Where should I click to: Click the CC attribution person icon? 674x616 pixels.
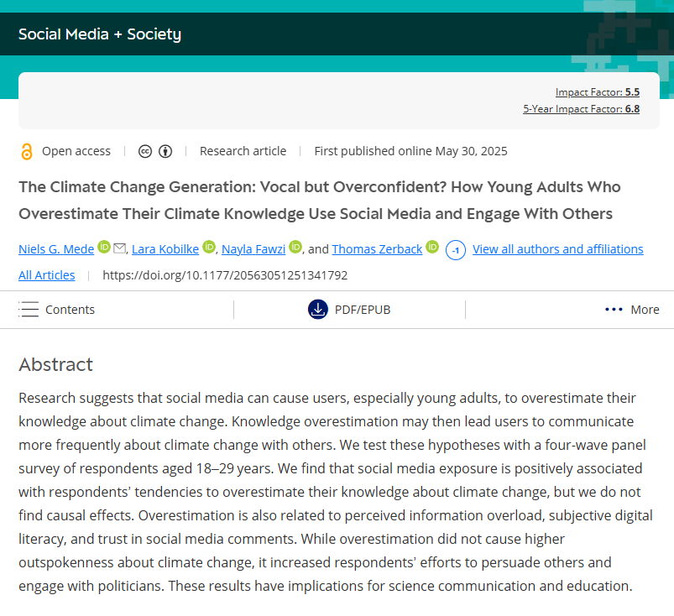[165, 152]
